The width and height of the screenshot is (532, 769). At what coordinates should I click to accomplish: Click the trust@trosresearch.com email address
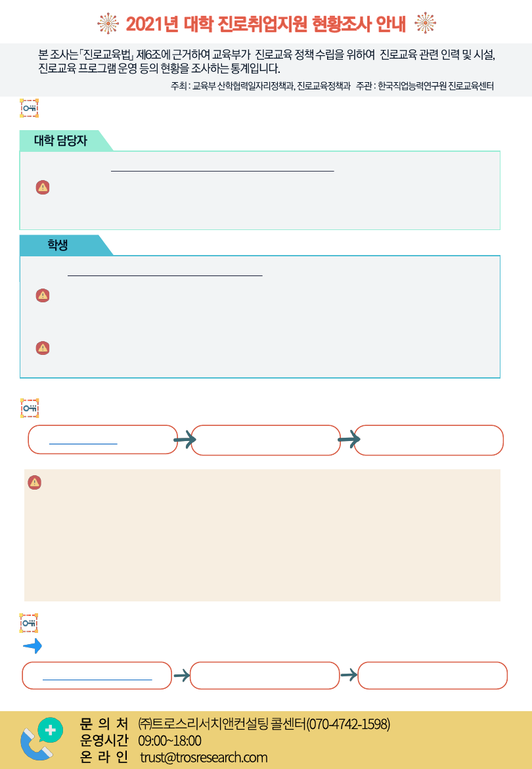pos(204,757)
